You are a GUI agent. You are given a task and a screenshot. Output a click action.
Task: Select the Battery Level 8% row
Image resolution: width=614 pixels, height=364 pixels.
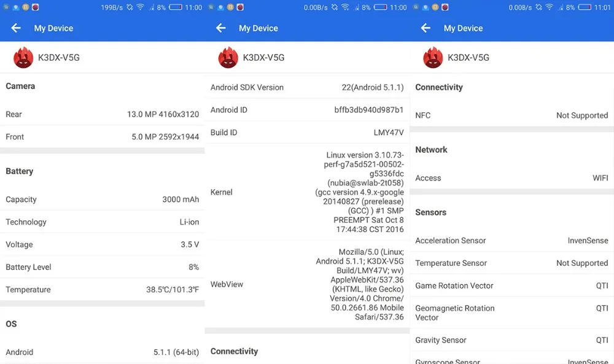click(x=102, y=267)
